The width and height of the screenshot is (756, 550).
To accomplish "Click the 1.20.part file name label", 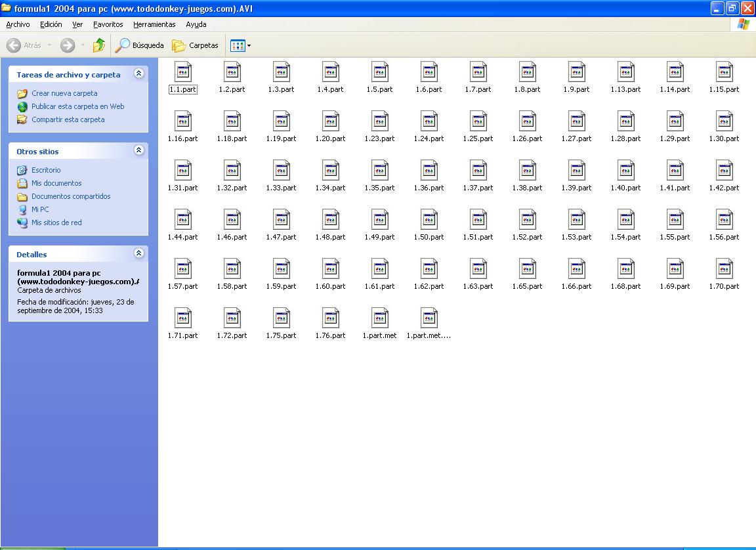I will 331,139.
